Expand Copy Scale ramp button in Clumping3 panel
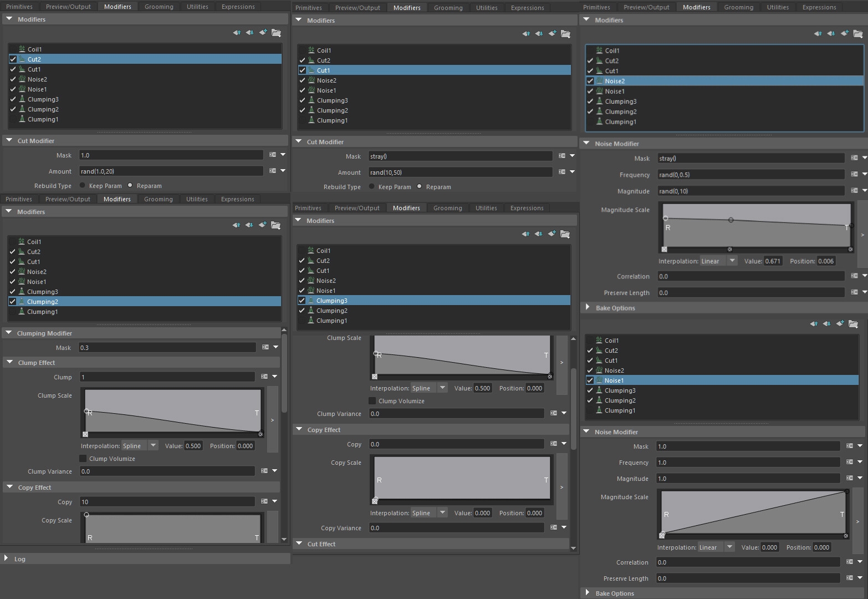The height and width of the screenshot is (599, 868). coord(561,487)
